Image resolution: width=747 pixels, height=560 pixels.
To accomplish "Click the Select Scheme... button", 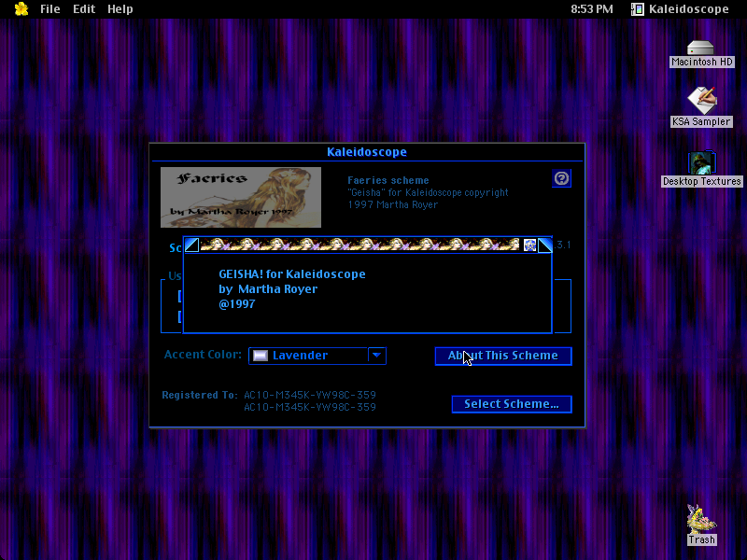I will 512,404.
